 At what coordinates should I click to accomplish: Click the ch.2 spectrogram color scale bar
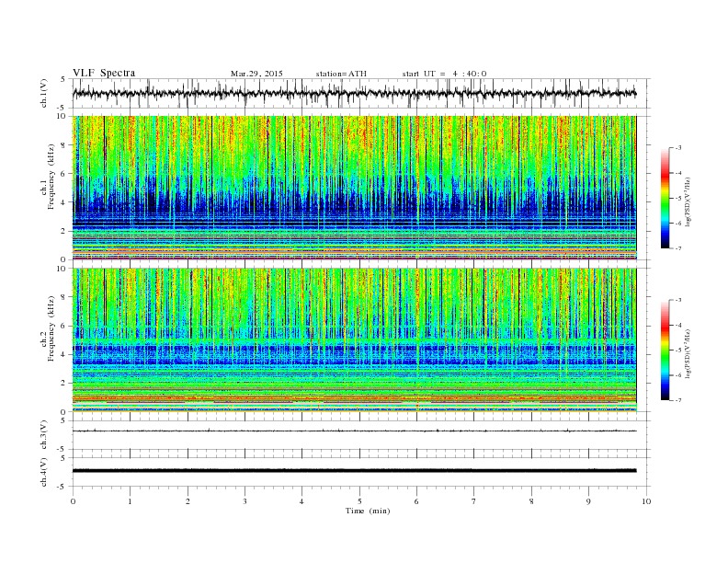click(665, 350)
